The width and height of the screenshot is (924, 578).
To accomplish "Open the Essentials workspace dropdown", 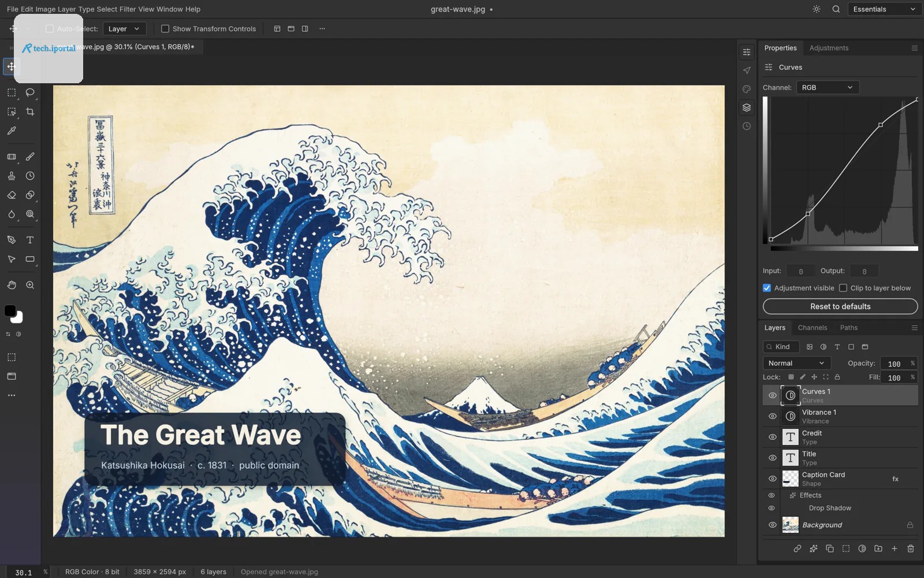I will (884, 9).
